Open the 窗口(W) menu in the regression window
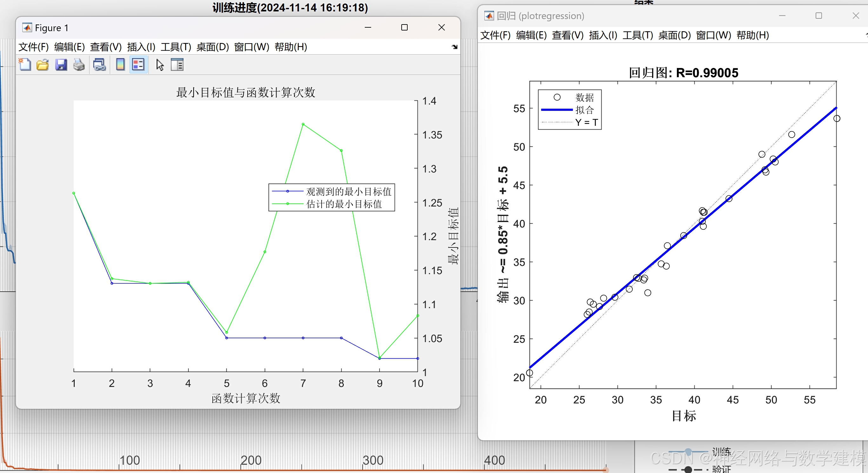Screen dimensions: 868x473 coord(714,35)
